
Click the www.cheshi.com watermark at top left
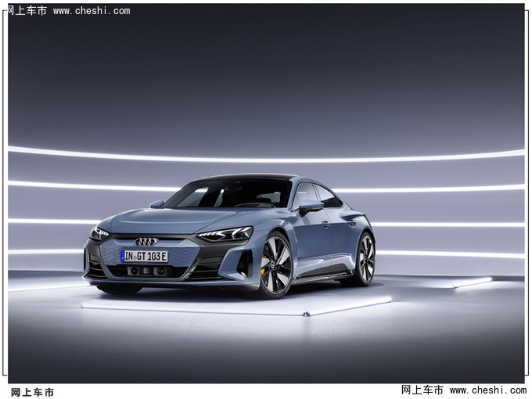pyautogui.click(x=92, y=11)
